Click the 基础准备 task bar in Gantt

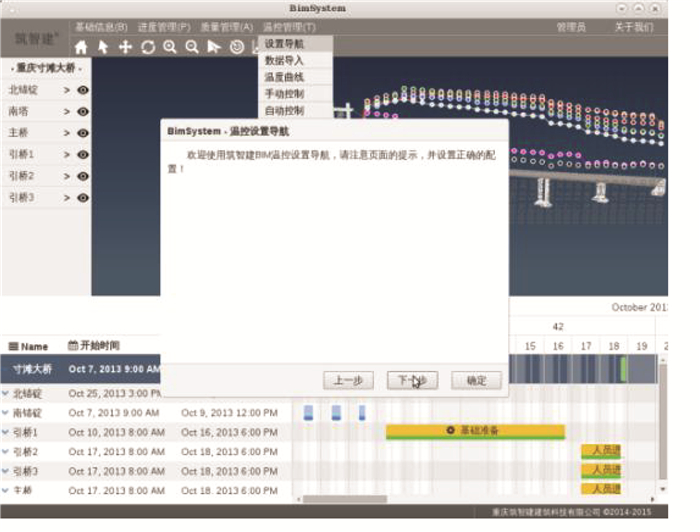coord(475,431)
